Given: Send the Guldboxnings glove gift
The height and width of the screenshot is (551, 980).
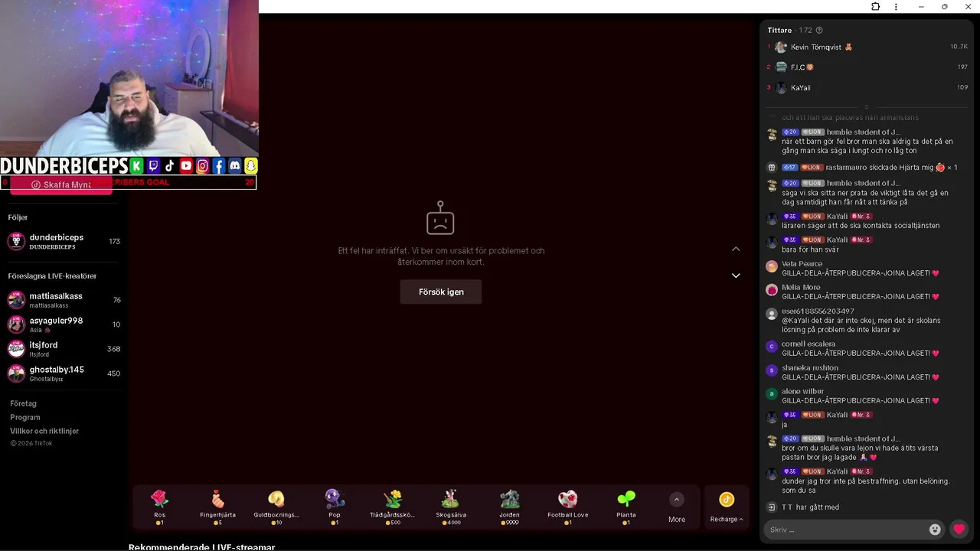Looking at the screenshot, I should click(x=276, y=507).
